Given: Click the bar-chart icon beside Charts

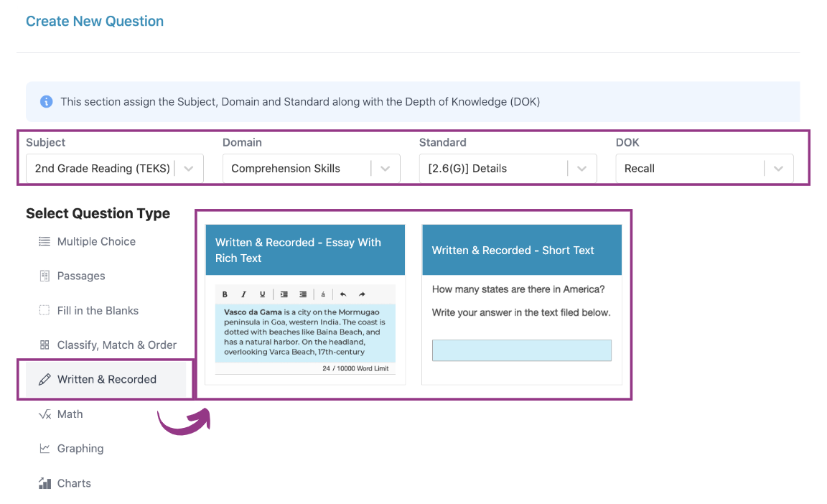Looking at the screenshot, I should coord(45,483).
